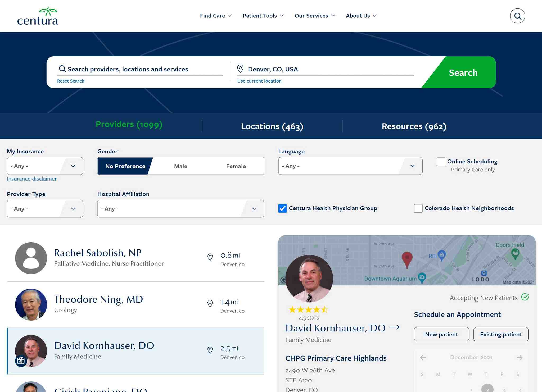Expand the About Us menu
Viewport: 542px width, 392px height.
[x=361, y=16]
